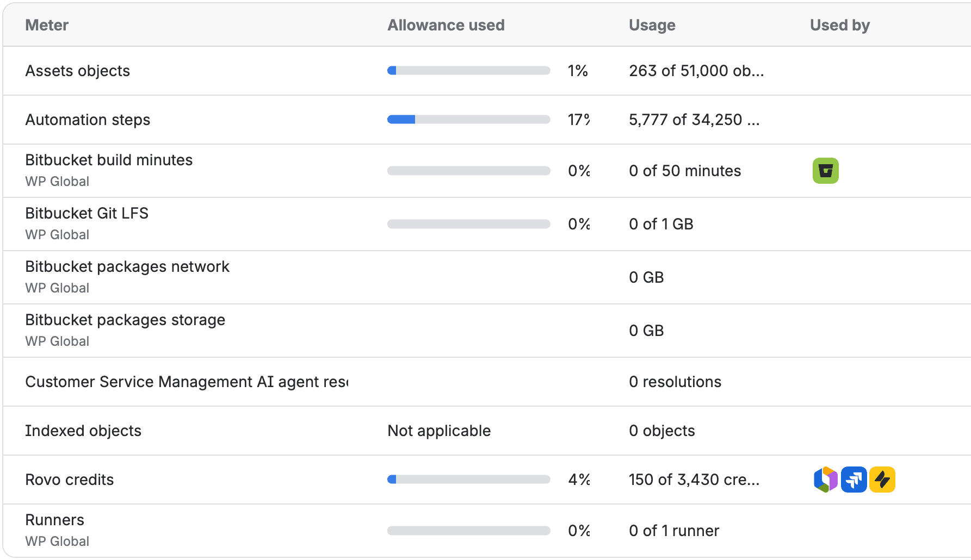Click the Usage column header

point(652,25)
